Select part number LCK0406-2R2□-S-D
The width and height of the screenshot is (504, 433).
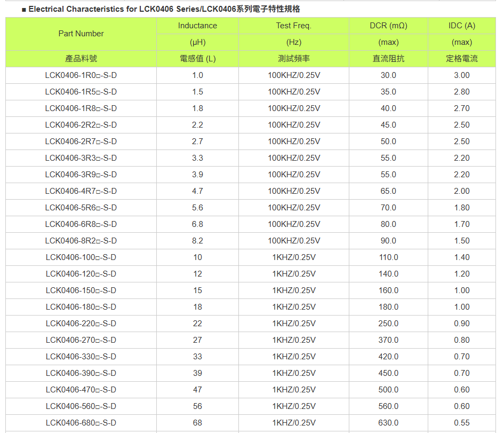tap(81, 125)
